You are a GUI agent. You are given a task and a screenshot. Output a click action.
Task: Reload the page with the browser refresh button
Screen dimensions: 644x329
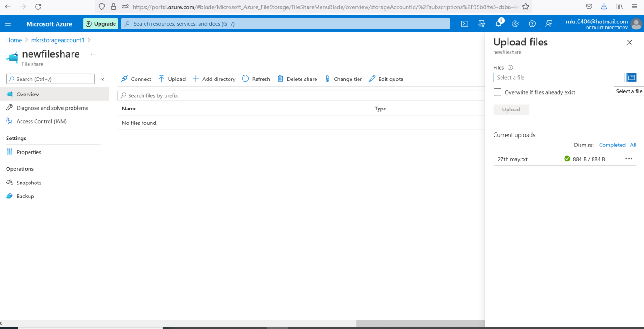point(38,7)
